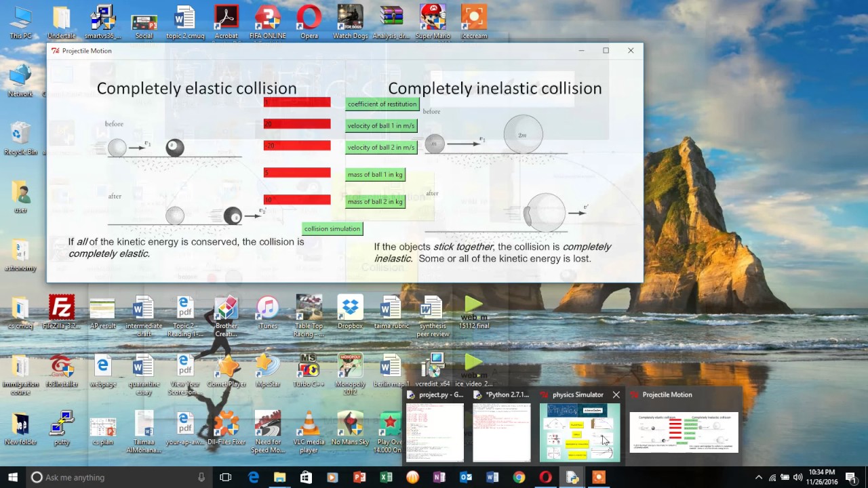Viewport: 868px width, 488px height.
Task: Open the This PC desktop icon
Action: (20, 22)
